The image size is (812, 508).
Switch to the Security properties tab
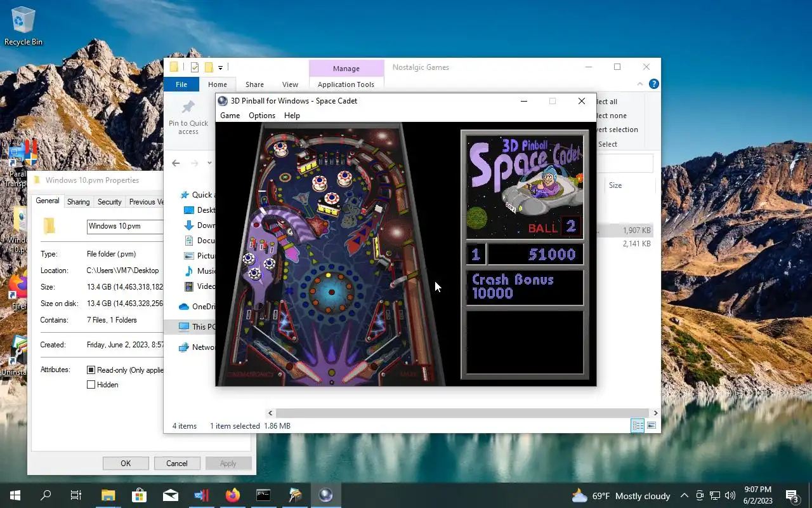(x=109, y=202)
